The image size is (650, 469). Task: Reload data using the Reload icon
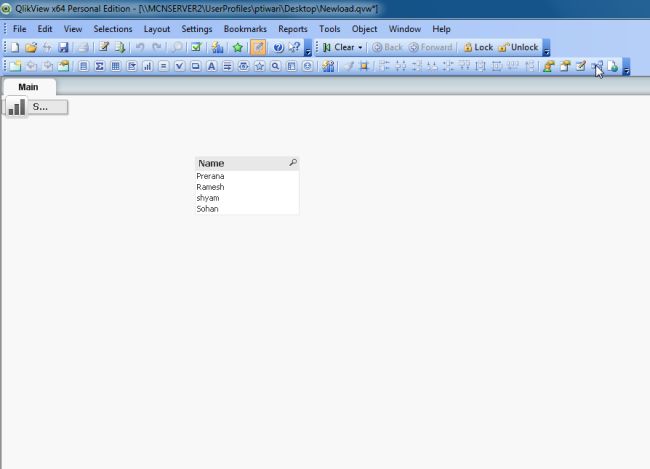[x=120, y=47]
